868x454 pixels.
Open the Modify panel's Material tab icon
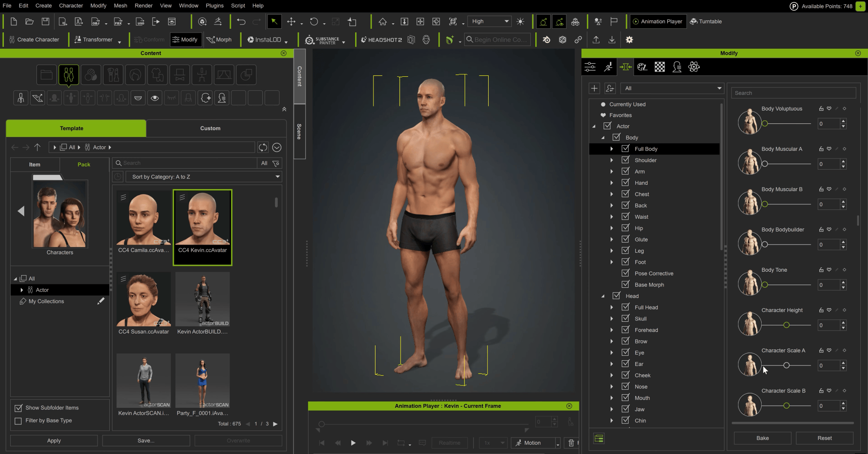(x=642, y=67)
